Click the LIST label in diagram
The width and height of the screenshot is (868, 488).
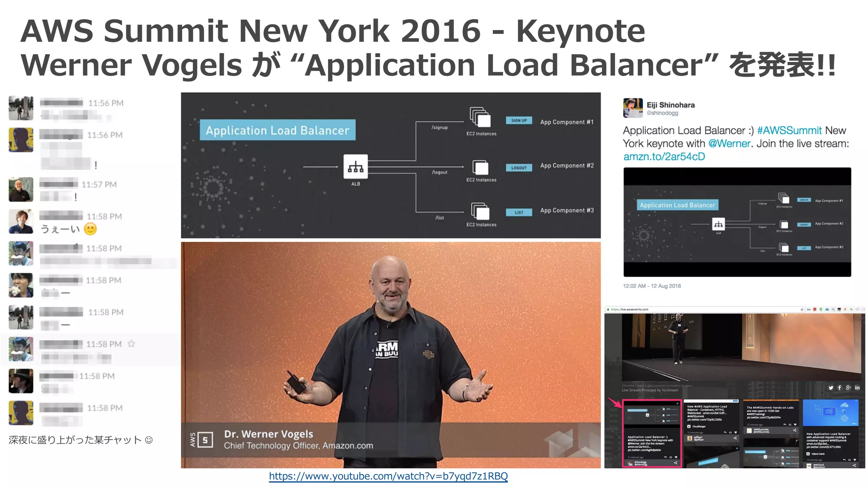(x=519, y=213)
